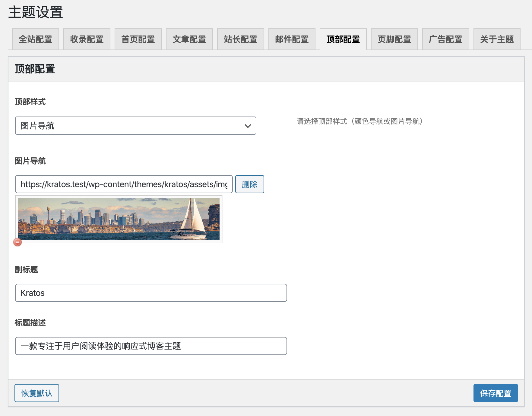Select the currently active 顶部配置 tab
This screenshot has width=532, height=416.
point(343,39)
